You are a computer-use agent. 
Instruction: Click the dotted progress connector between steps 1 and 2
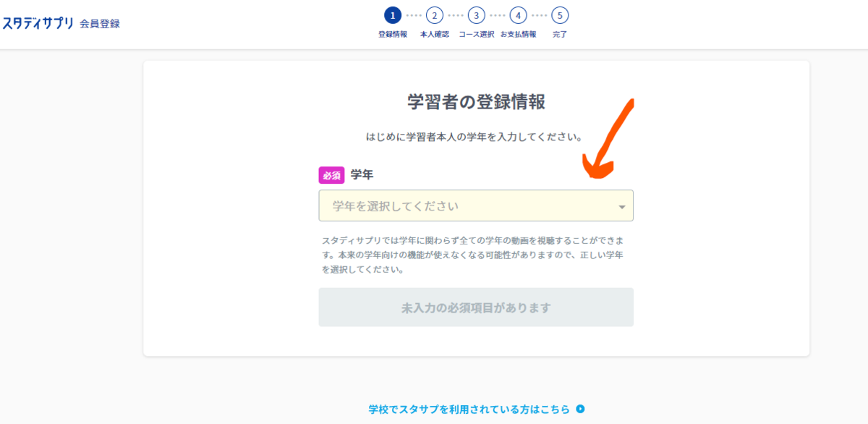coord(412,14)
